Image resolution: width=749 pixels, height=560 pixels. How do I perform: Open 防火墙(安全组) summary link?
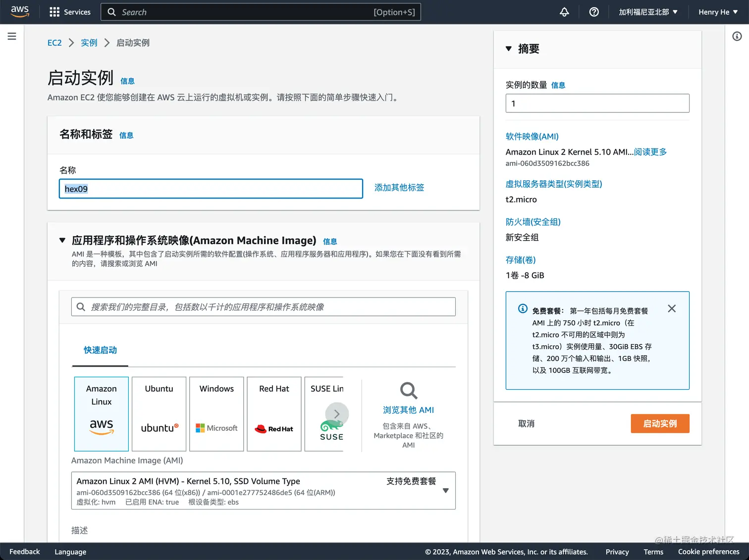533,222
